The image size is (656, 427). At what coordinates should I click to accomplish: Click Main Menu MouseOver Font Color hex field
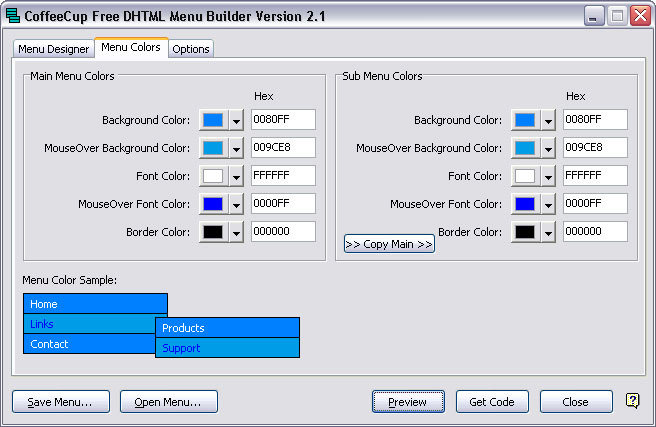[283, 204]
